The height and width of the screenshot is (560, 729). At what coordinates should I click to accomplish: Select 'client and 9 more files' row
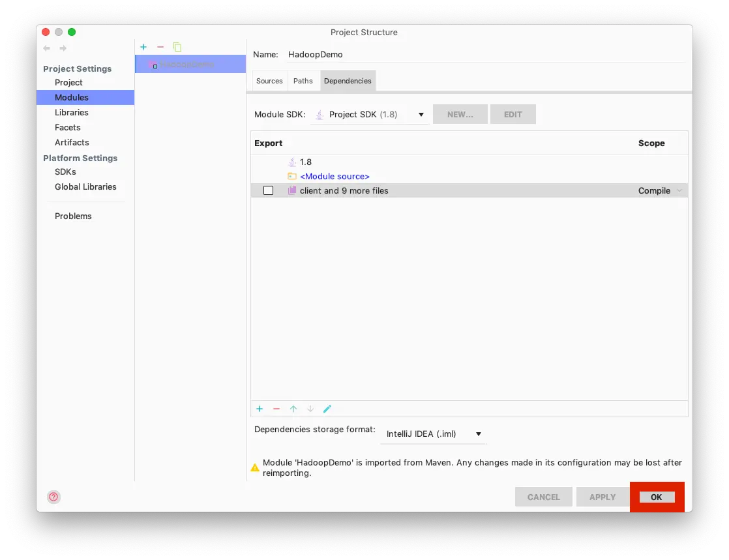[469, 190]
